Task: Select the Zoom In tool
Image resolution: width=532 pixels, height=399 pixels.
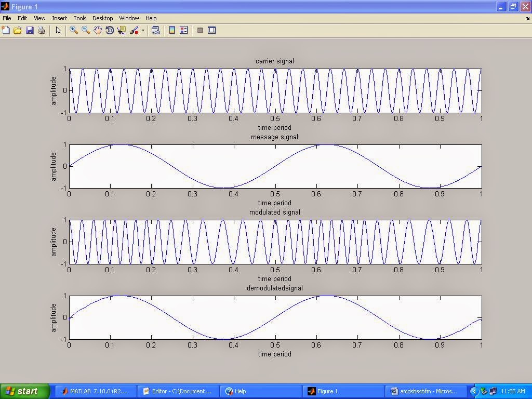Action: pos(73,30)
